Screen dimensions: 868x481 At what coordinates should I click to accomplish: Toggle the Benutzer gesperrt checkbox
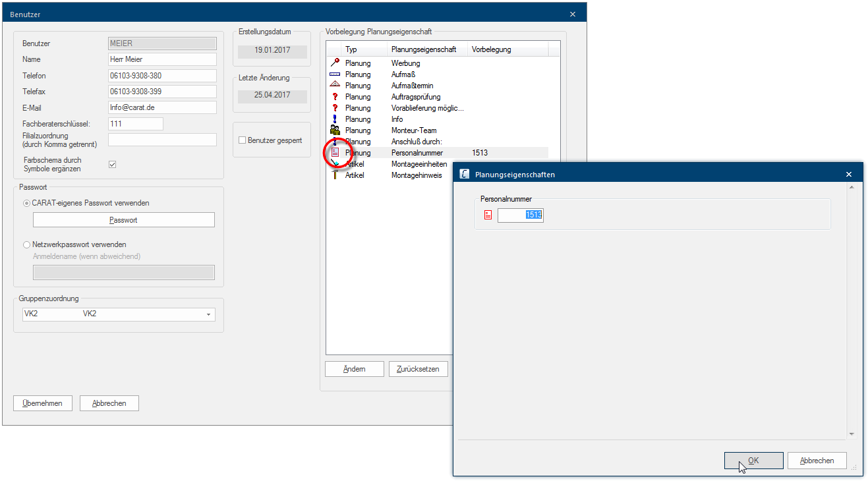coord(242,140)
